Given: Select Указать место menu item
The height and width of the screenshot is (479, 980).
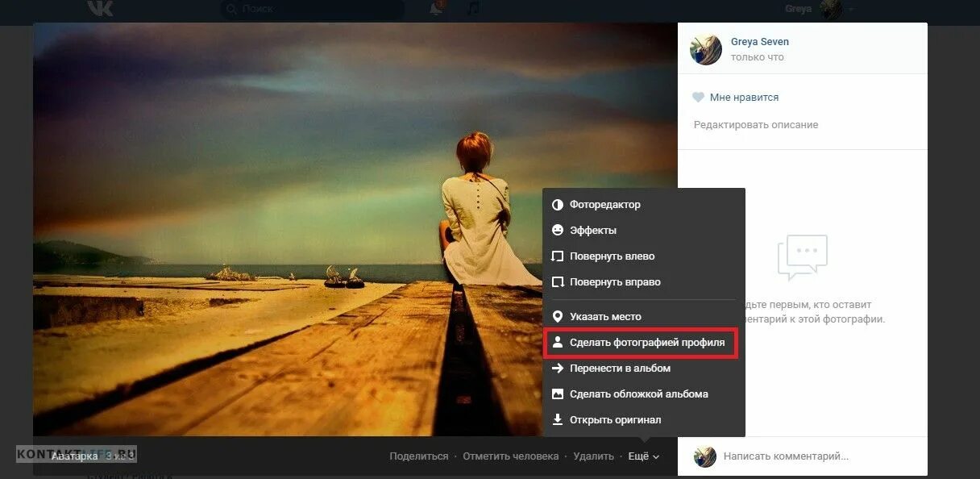Looking at the screenshot, I should [x=643, y=317].
